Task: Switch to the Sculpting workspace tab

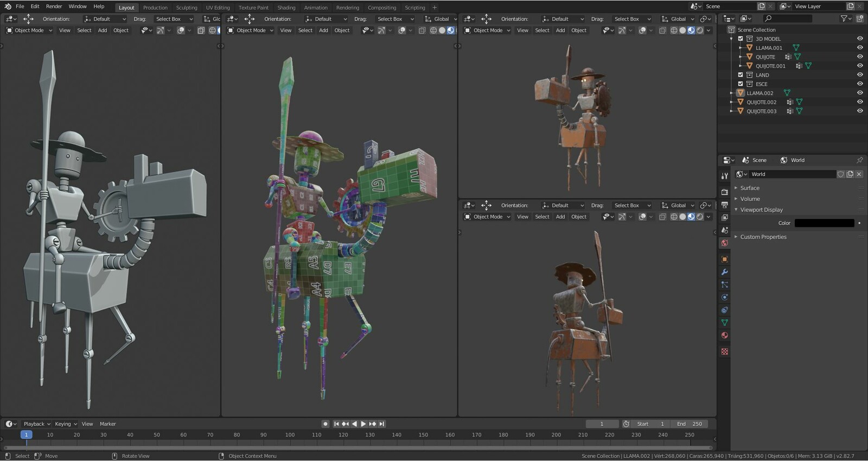Action: 187,8
